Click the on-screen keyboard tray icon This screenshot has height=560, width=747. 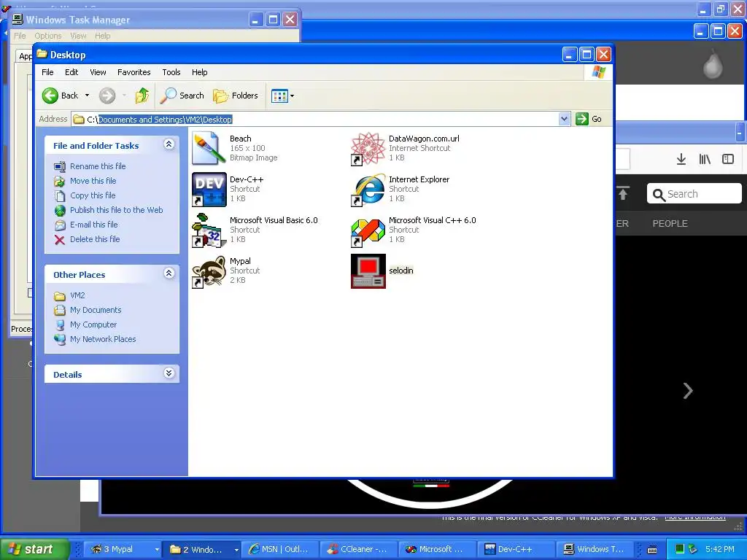(x=652, y=550)
